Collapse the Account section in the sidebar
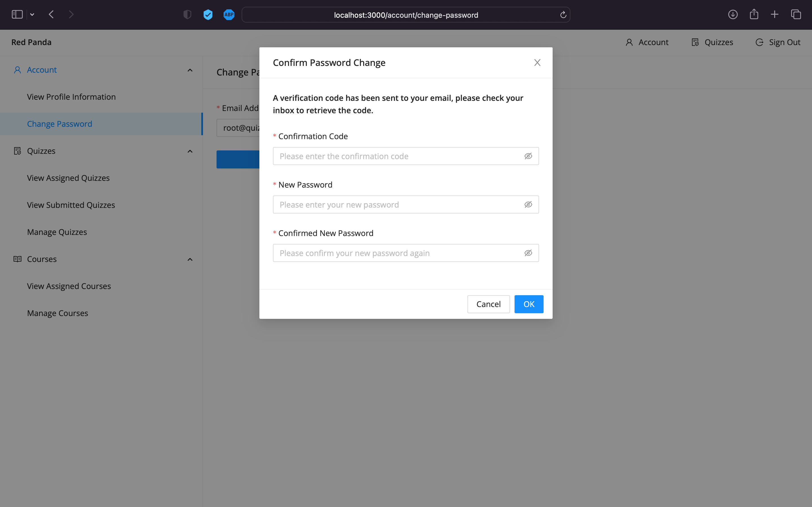This screenshot has width=812, height=507. click(190, 70)
